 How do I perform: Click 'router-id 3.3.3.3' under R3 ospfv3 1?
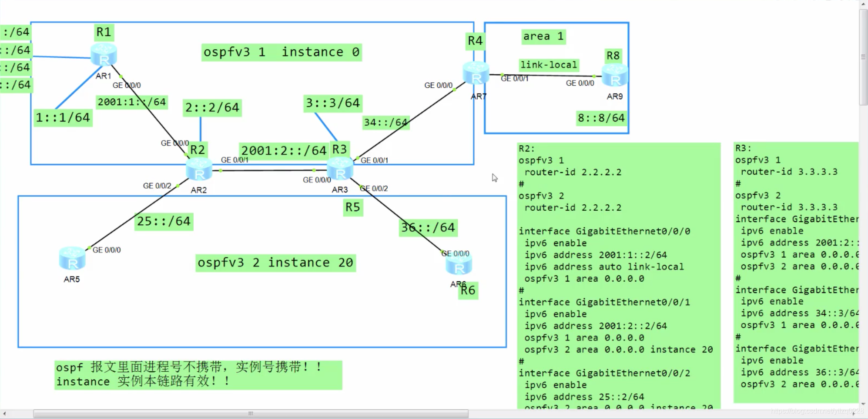click(789, 172)
